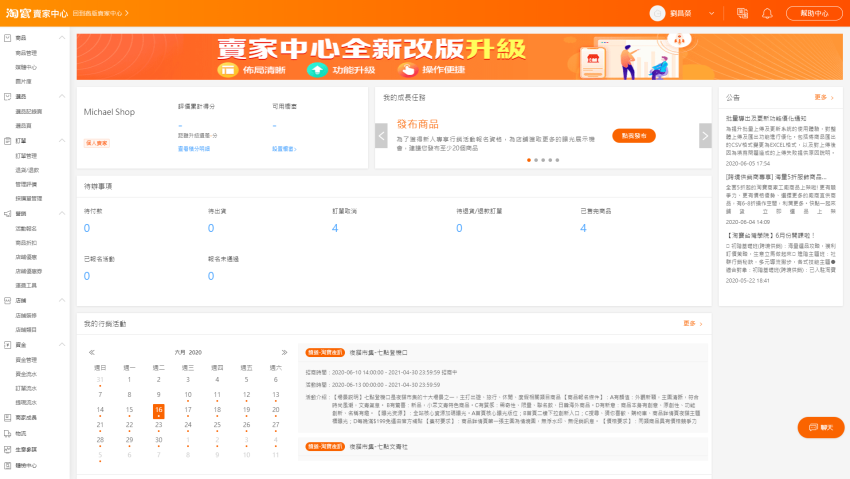Viewport: 850px width, 479px height.
Task: Select third carousel dot in growth tasks
Action: (x=543, y=160)
